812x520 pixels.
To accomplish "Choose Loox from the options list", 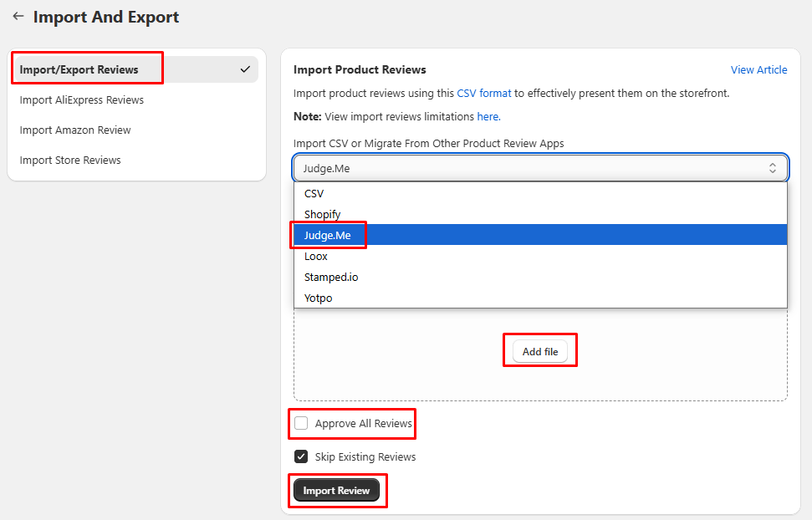I will point(540,256).
